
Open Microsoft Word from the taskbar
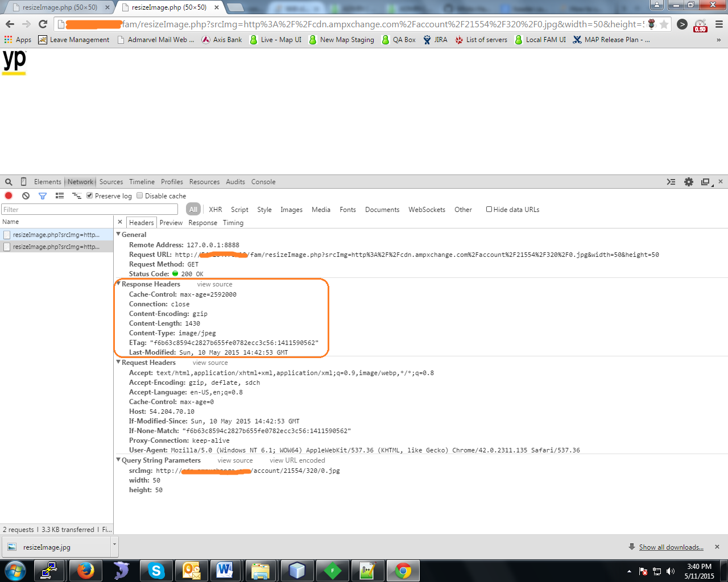coord(226,570)
